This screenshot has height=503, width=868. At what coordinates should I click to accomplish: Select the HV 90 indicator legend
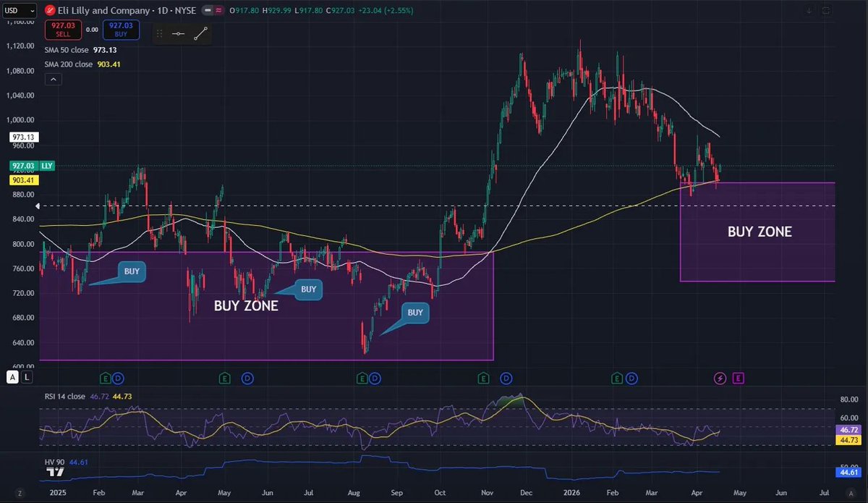coord(67,460)
